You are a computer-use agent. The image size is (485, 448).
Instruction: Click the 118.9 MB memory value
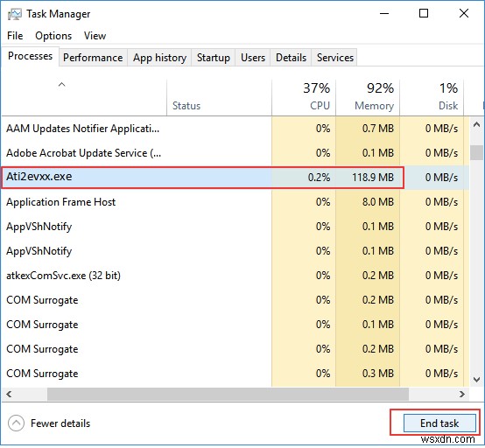pos(373,178)
